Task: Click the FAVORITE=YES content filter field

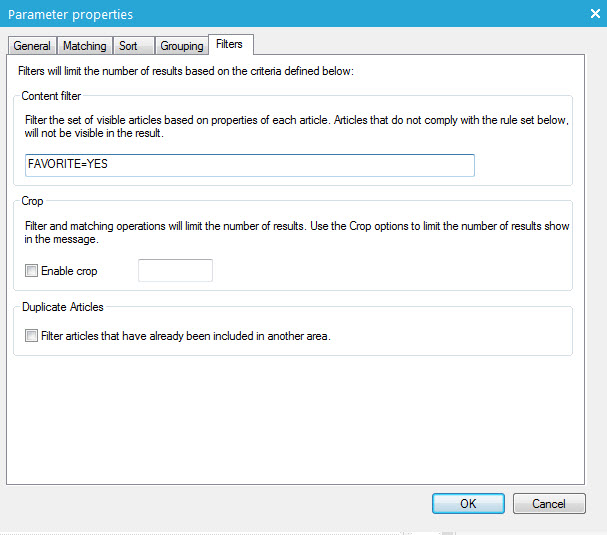Action: click(250, 165)
